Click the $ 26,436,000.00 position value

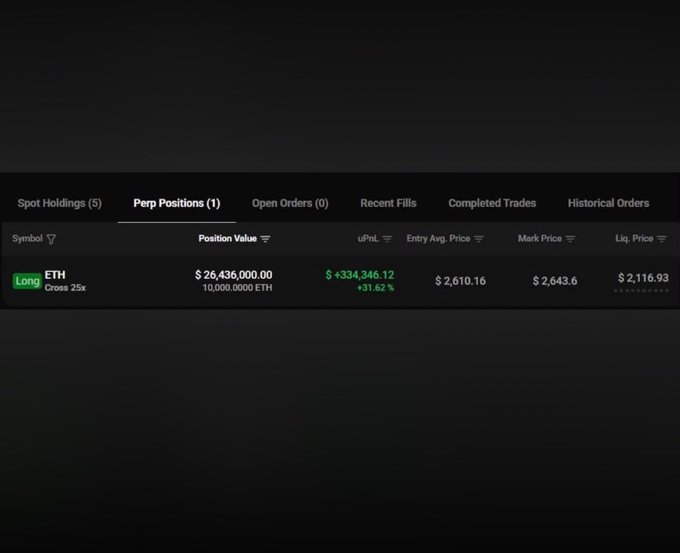coord(234,275)
